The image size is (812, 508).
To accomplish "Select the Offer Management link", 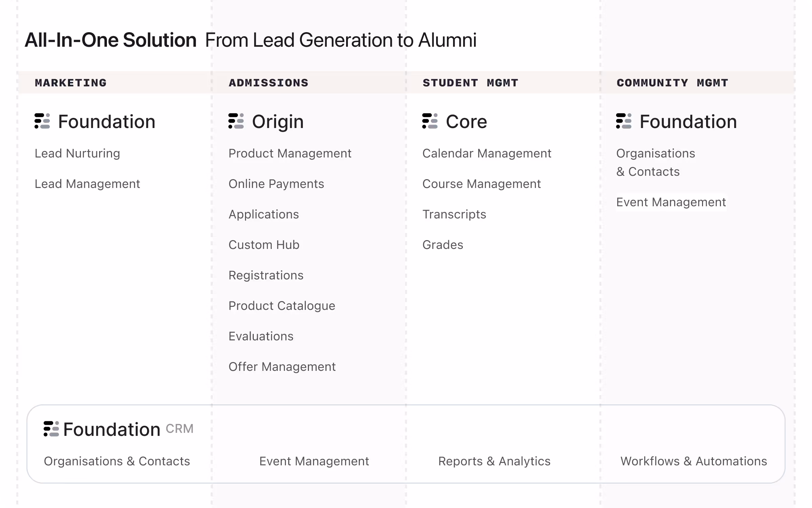I will click(282, 367).
